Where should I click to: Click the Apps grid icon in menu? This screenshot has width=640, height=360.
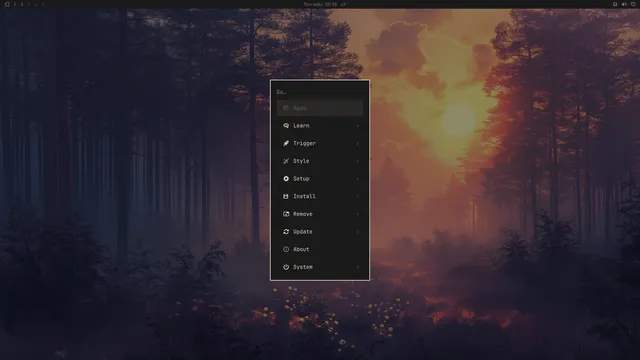(286, 108)
